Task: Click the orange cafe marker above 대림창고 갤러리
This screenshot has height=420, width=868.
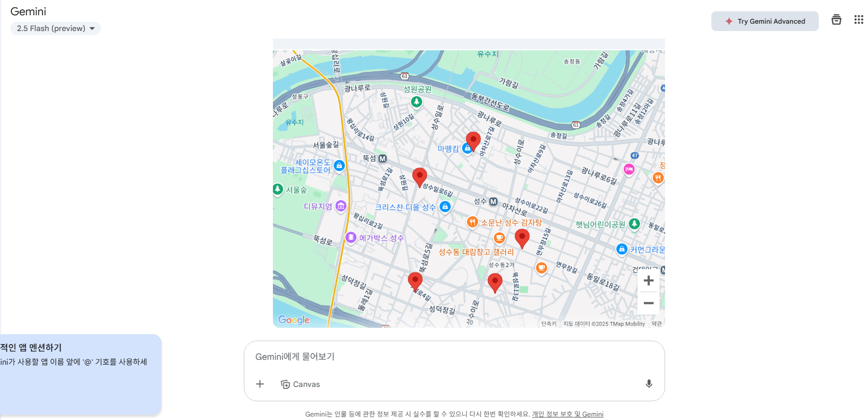Action: (500, 238)
